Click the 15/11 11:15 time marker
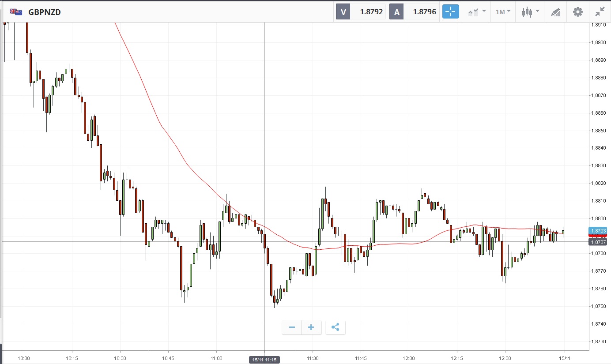 click(264, 360)
